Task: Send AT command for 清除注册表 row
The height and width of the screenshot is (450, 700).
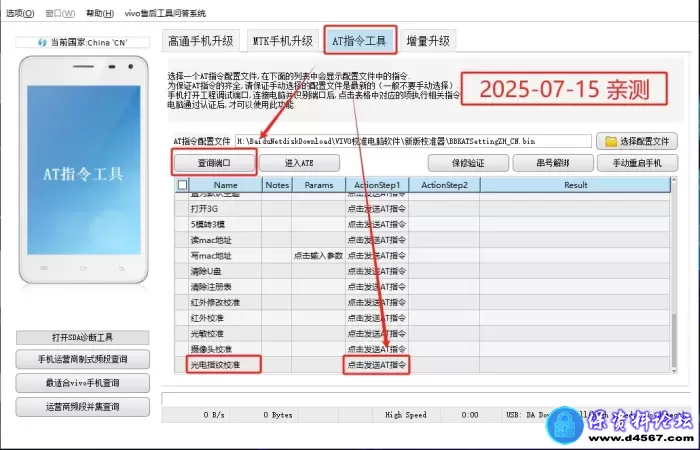Action: click(377, 287)
